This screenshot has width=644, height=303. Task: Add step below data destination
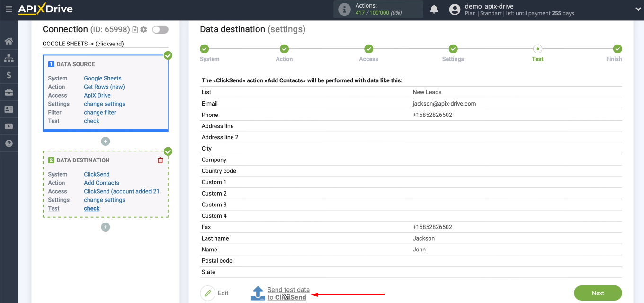106,227
